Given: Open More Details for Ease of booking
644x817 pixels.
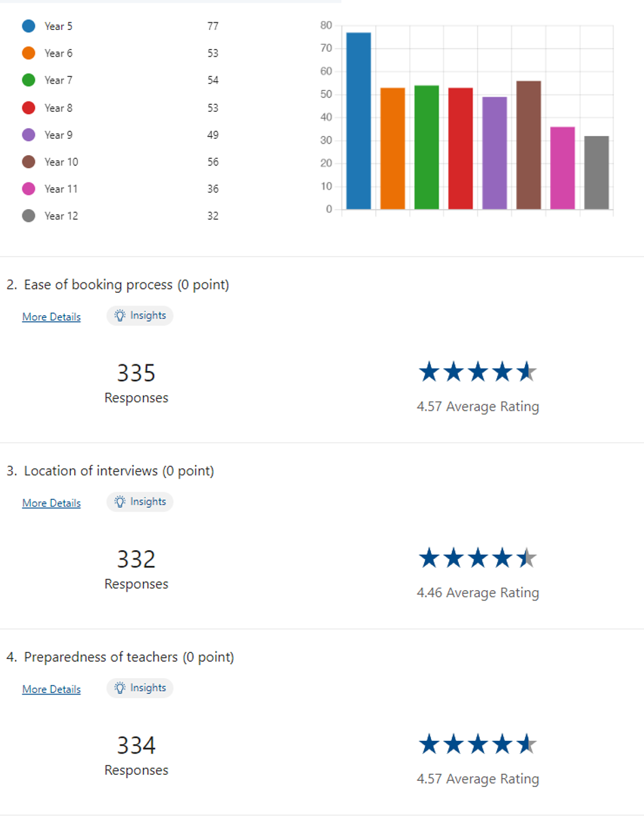Looking at the screenshot, I should 51,317.
